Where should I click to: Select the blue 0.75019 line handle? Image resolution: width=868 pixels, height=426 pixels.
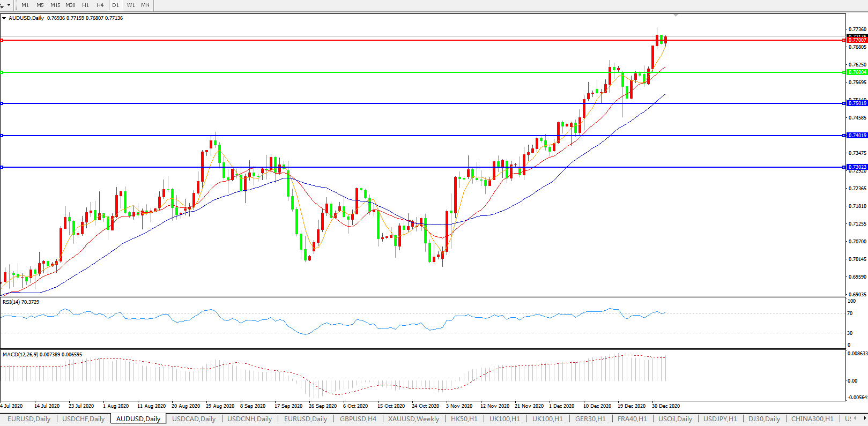pos(2,103)
